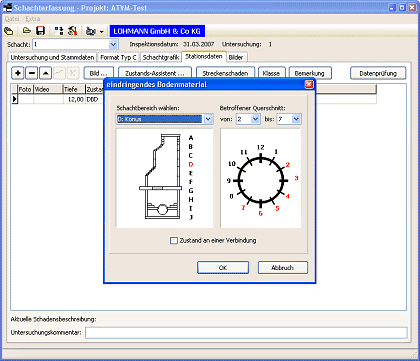The width and height of the screenshot is (420, 361).
Task: Open the Bilder tab
Action: click(236, 57)
